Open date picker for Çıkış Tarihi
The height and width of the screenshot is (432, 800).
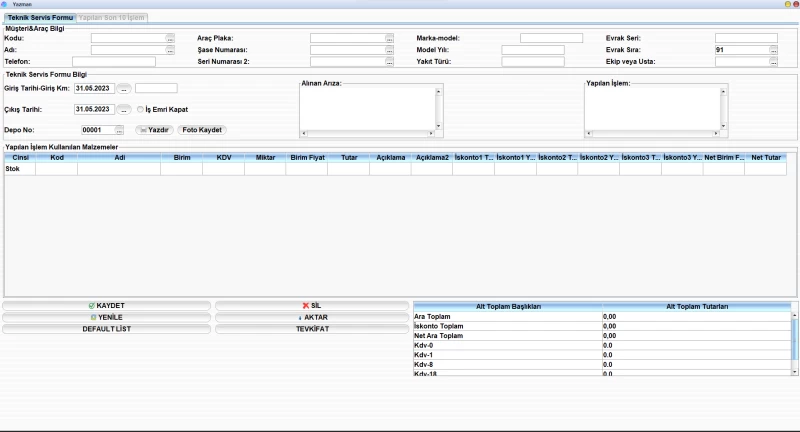tap(124, 109)
